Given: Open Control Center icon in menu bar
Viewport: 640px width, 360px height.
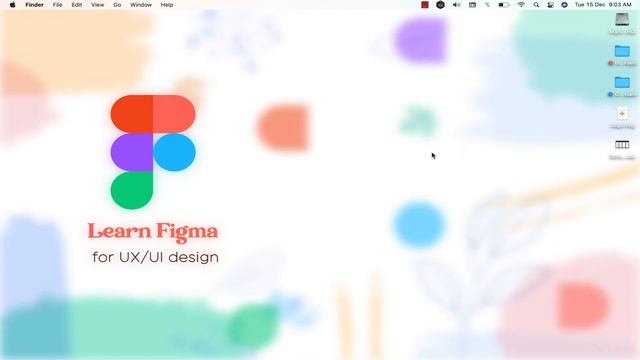Looking at the screenshot, I should (550, 5).
